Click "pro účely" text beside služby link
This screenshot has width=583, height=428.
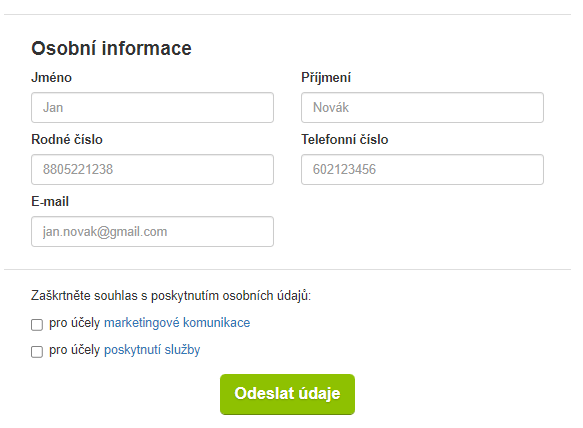[74, 350]
